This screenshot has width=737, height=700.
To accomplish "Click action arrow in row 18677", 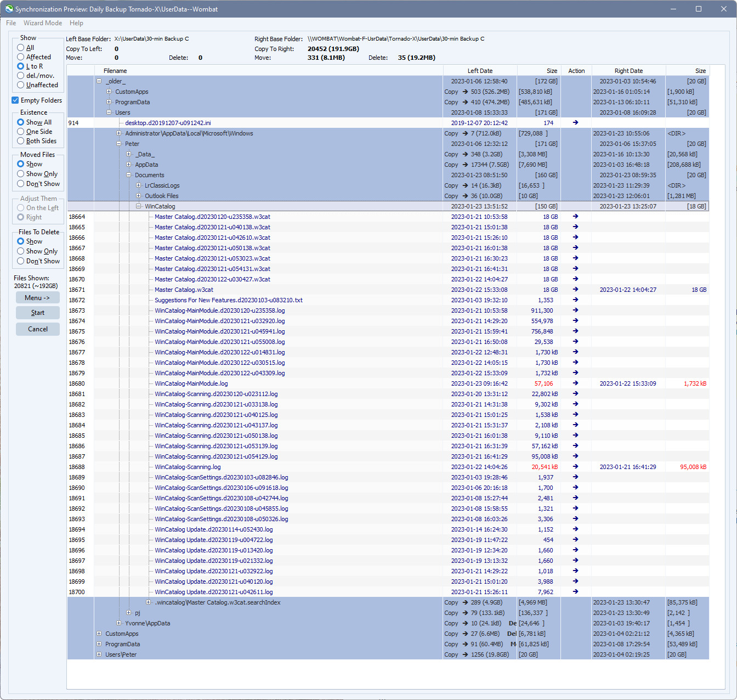I will coord(575,352).
